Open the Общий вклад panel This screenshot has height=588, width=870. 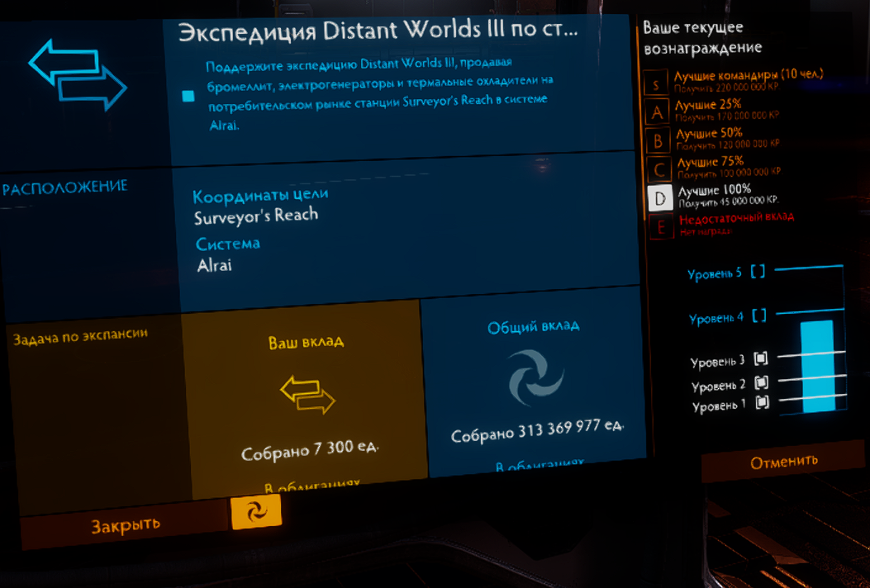(534, 382)
